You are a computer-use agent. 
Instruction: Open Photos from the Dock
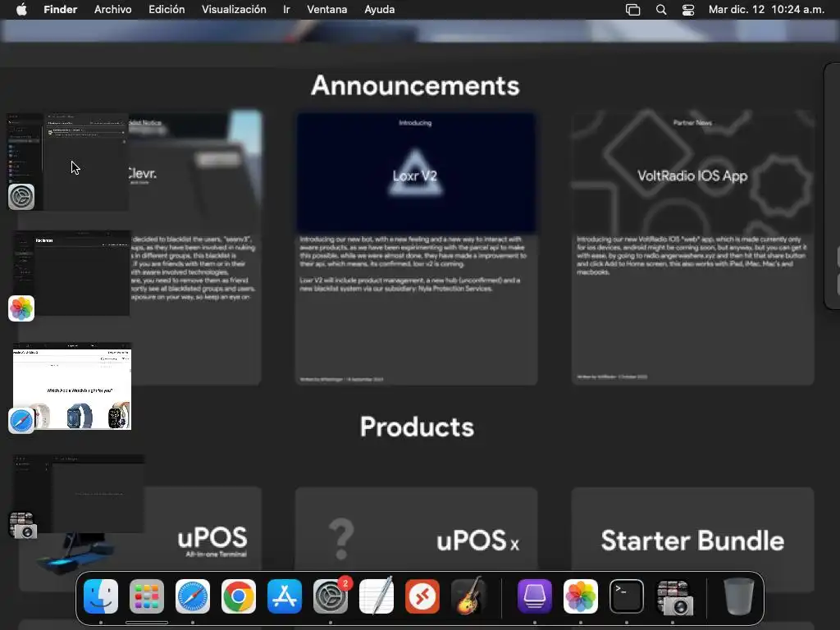[581, 596]
